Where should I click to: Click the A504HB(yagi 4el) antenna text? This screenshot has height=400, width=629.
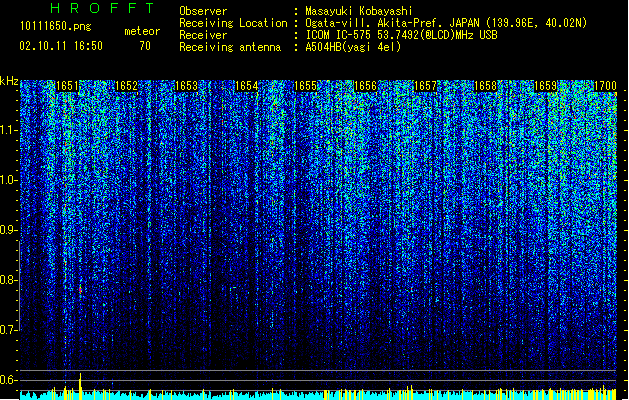click(353, 47)
